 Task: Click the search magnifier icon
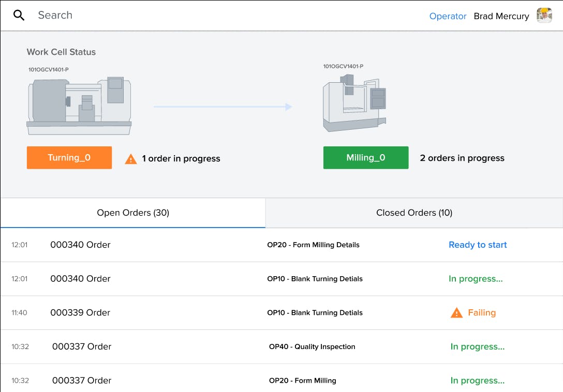click(x=19, y=16)
